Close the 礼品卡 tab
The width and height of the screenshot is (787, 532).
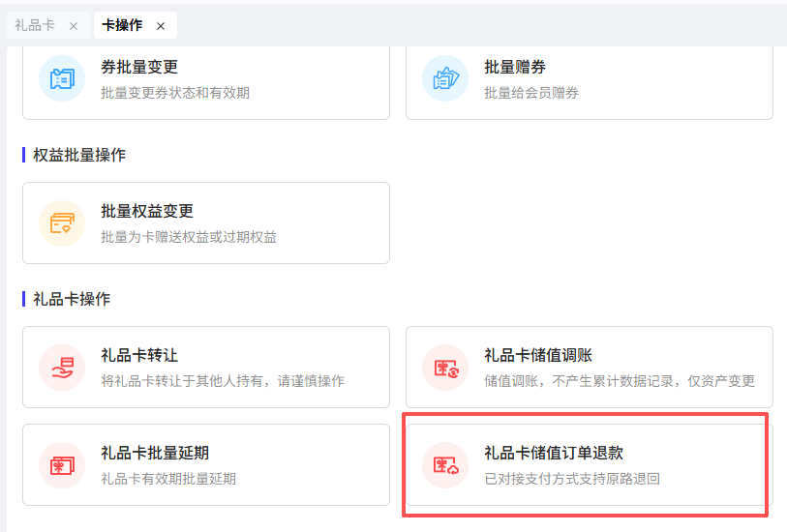coord(74,26)
